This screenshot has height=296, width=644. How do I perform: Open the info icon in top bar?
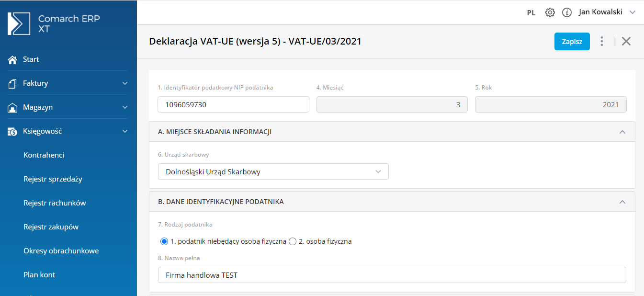pyautogui.click(x=567, y=12)
